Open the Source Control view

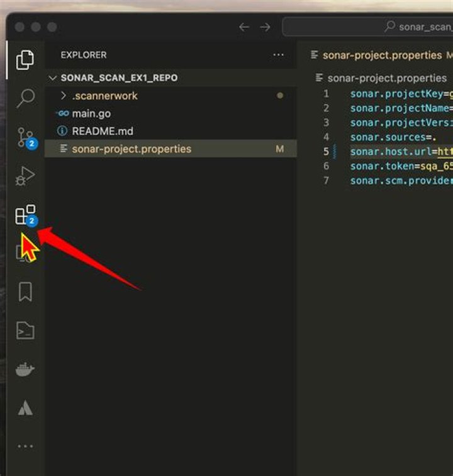pos(25,137)
